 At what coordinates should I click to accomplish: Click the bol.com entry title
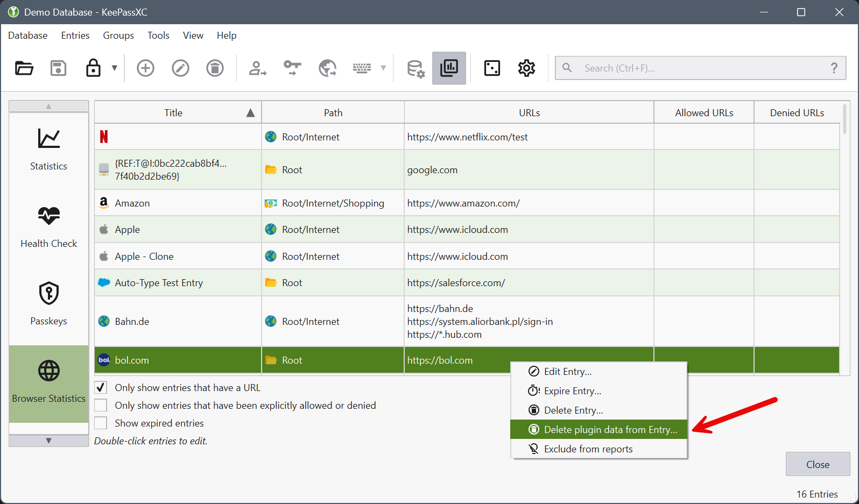[x=132, y=360]
